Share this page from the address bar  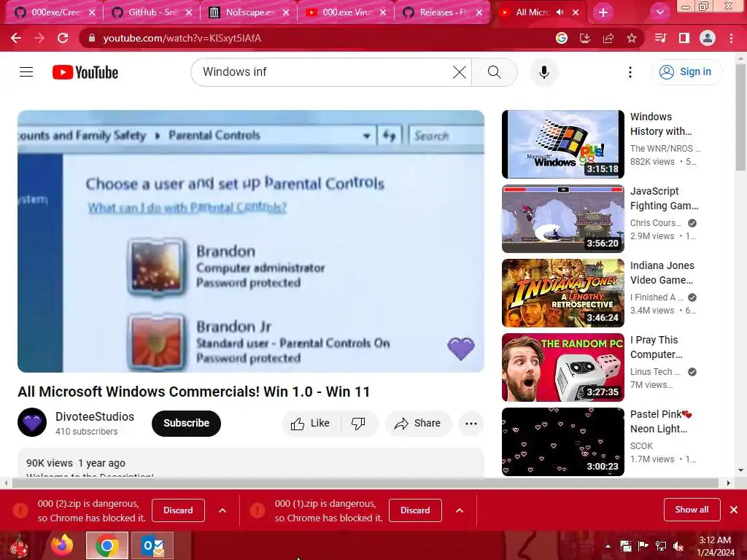(608, 38)
